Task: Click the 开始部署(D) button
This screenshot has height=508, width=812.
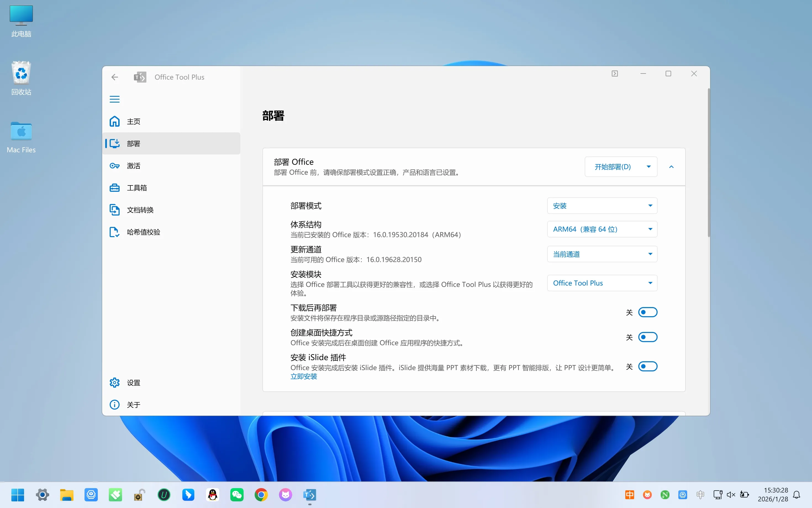Action: click(612, 167)
